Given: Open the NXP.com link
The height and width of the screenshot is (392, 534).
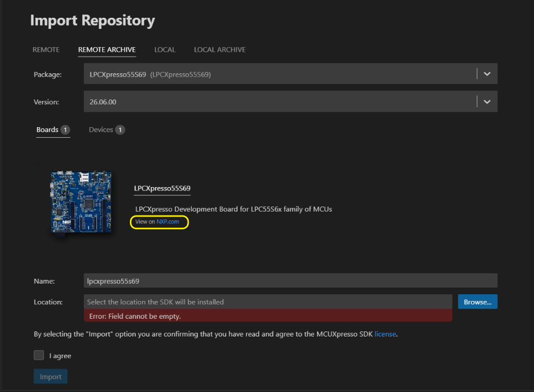Looking at the screenshot, I should pyautogui.click(x=168, y=222).
